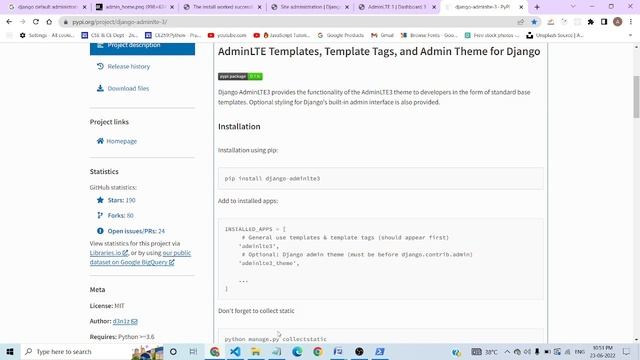Viewport: 640px width, 360px height.
Task: Open the Google Products bookmark
Action: pyautogui.click(x=340, y=36)
